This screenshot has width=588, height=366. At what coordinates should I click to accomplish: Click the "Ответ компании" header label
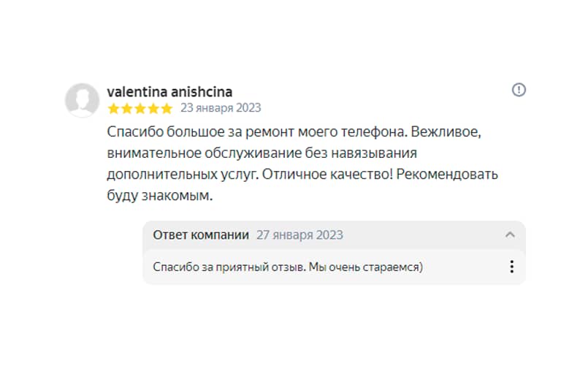(200, 235)
